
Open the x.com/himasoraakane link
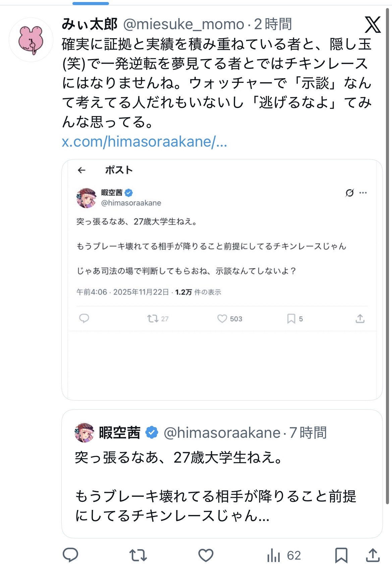[x=144, y=142]
